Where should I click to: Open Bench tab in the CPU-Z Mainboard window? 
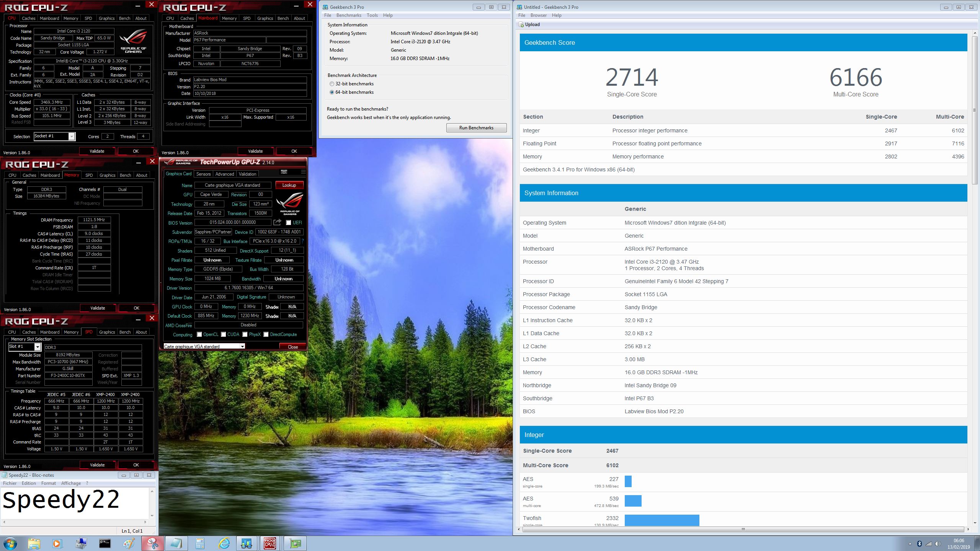point(283,18)
